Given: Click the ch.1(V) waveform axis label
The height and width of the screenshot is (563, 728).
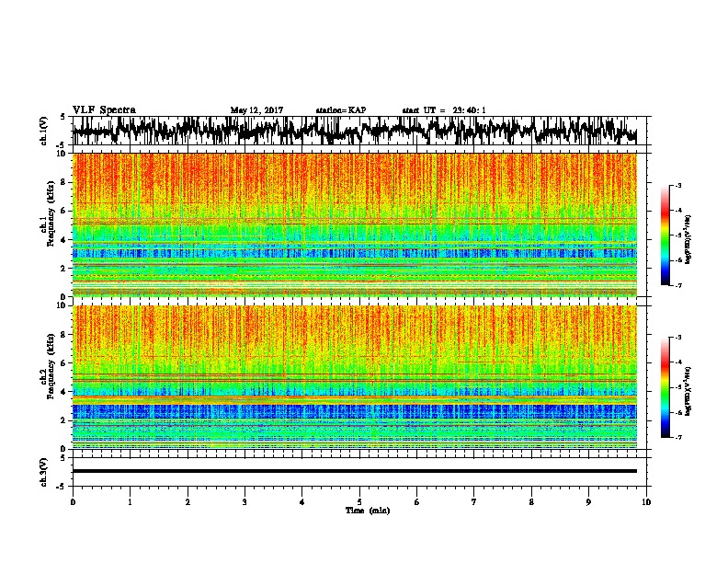Looking at the screenshot, I should click(43, 131).
